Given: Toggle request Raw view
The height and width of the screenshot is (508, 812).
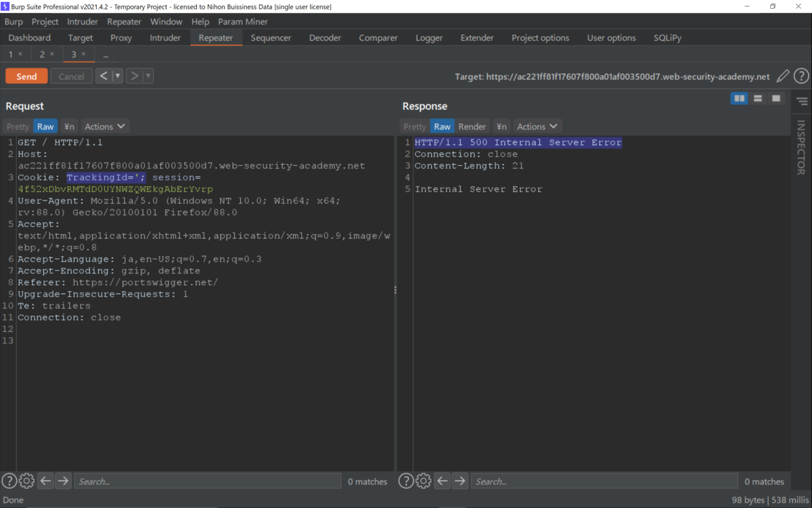Looking at the screenshot, I should (x=45, y=127).
